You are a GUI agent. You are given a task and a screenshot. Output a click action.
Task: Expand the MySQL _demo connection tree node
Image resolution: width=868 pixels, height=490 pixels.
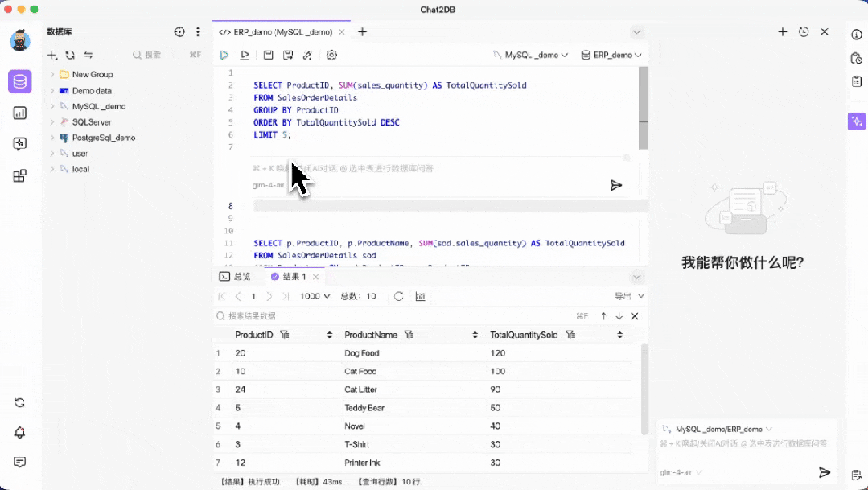pos(52,106)
